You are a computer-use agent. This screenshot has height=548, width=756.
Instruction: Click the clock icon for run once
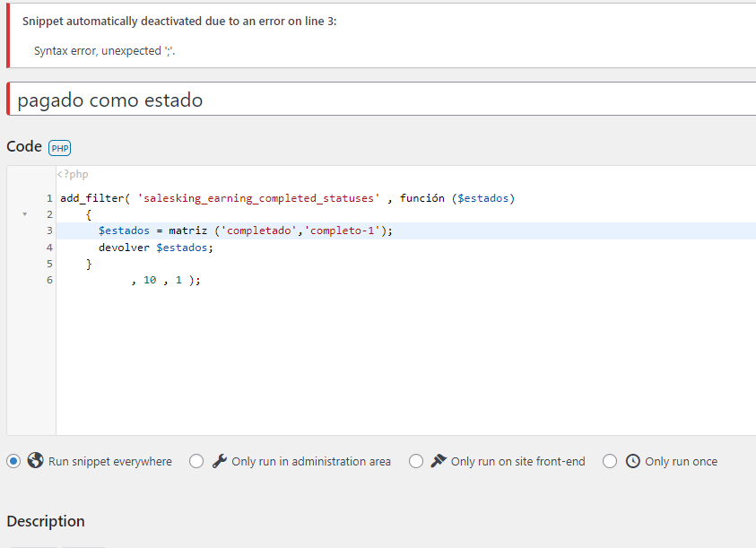click(x=633, y=461)
